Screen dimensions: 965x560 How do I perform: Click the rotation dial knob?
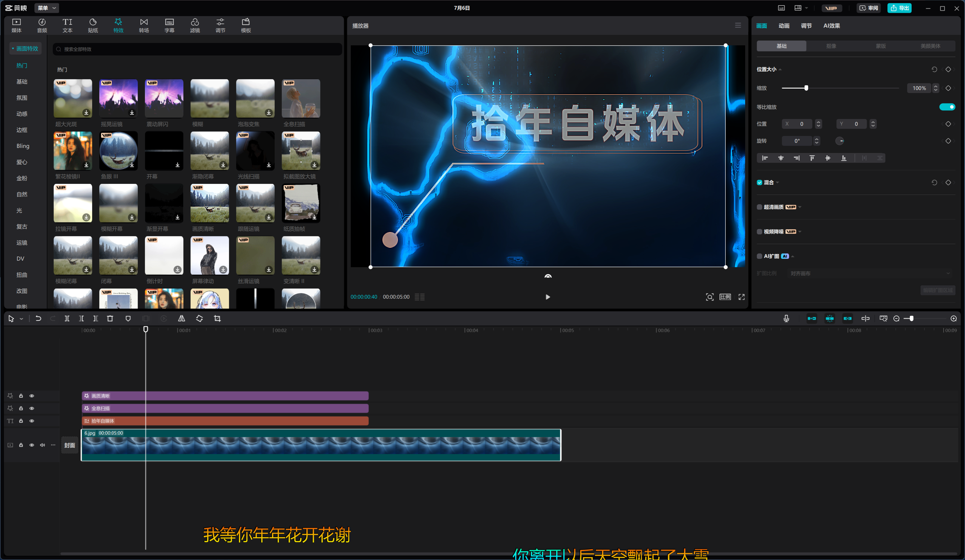(839, 141)
